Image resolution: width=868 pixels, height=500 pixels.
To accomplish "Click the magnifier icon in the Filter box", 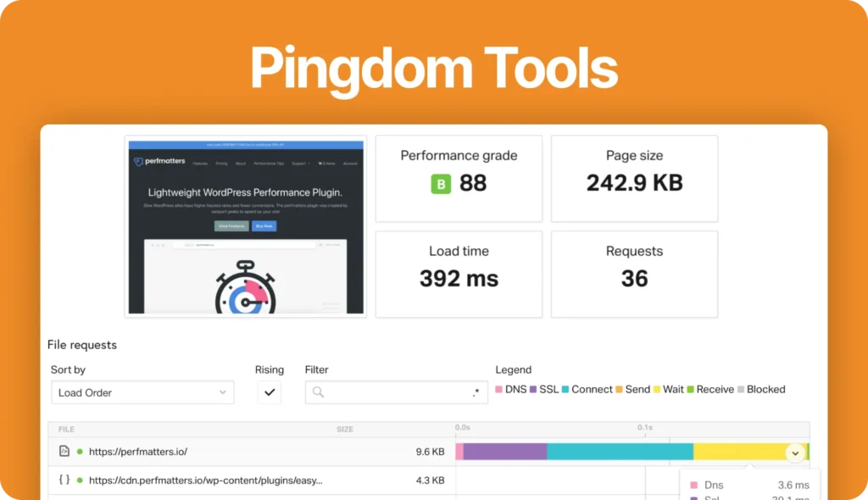I will pos(319,392).
